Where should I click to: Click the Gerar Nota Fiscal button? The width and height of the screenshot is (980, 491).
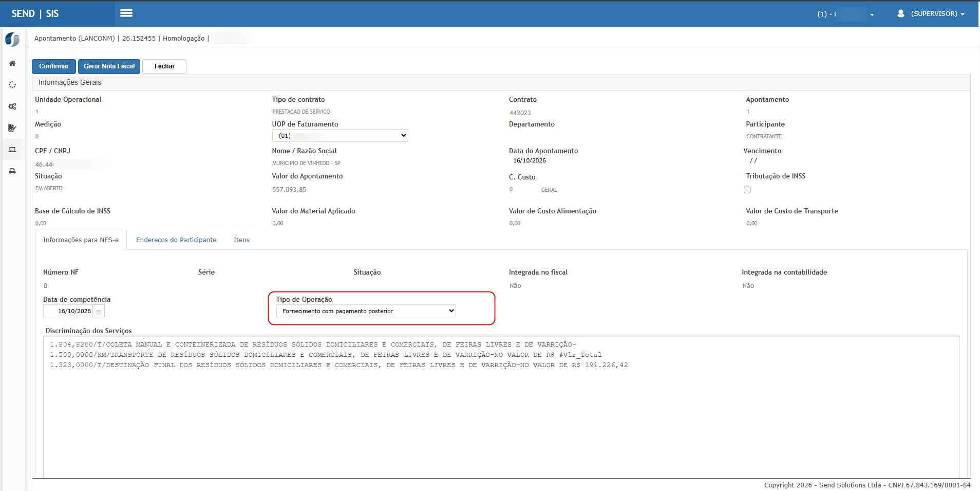(x=109, y=66)
